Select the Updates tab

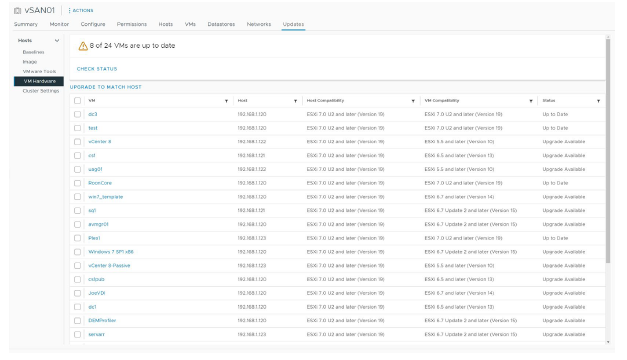[293, 24]
